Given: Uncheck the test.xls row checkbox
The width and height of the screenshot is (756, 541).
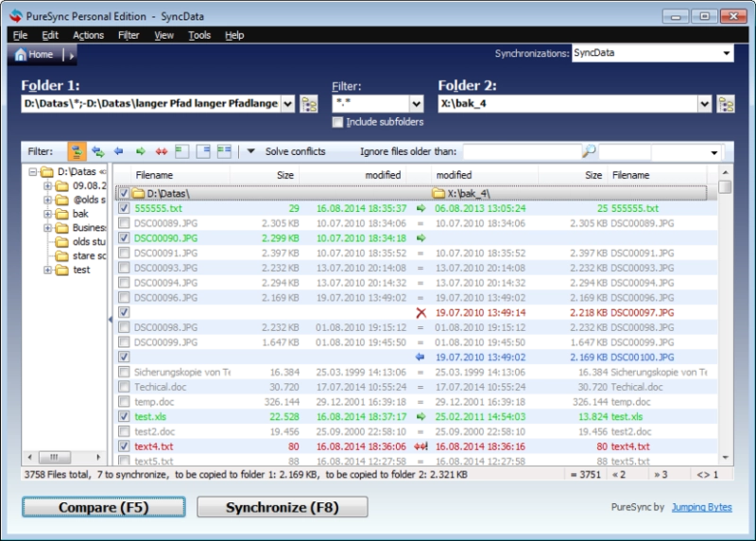Looking at the screenshot, I should pos(124,416).
